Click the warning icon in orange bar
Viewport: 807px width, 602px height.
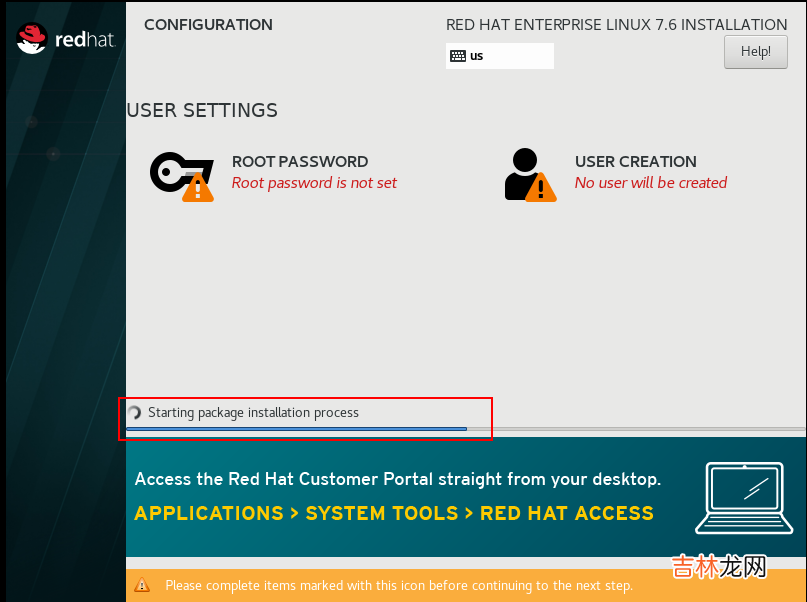(x=143, y=585)
